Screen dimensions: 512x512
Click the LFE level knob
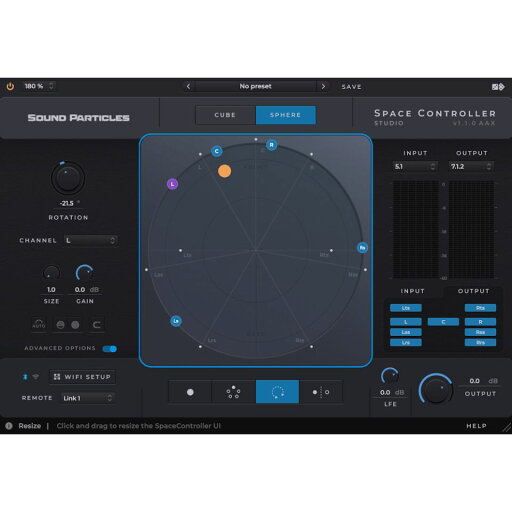390,376
